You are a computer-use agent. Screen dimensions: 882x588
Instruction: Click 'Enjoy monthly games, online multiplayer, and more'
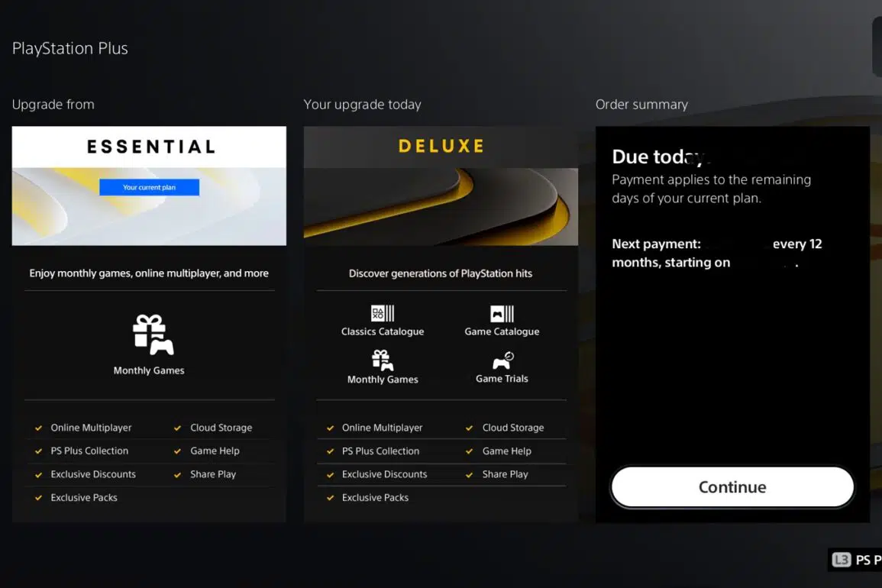[x=149, y=273]
